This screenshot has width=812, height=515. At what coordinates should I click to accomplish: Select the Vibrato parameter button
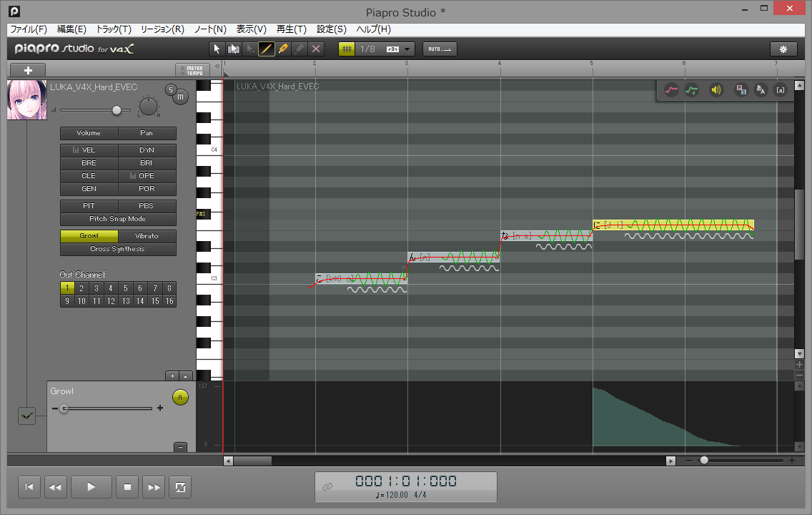pyautogui.click(x=147, y=236)
